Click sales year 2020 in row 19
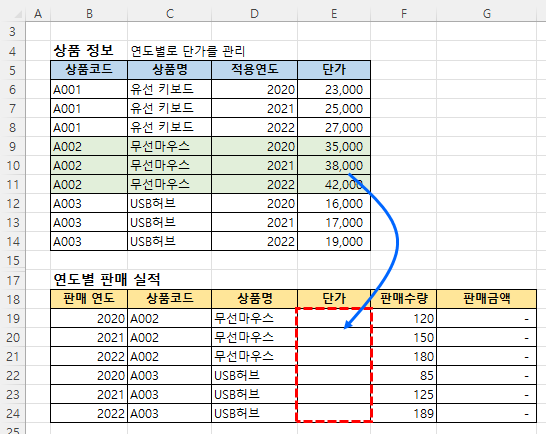 coord(89,318)
